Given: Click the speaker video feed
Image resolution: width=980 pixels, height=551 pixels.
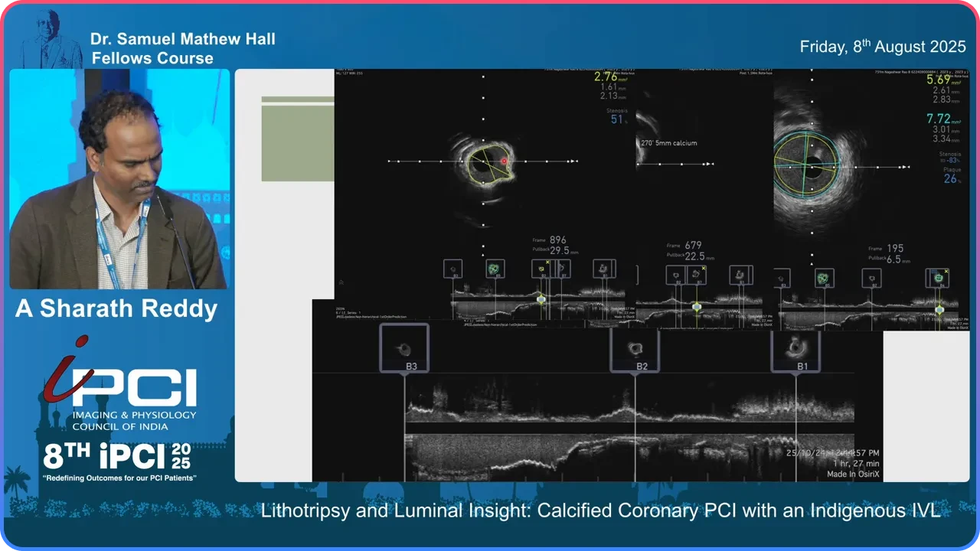Looking at the screenshot, I should pos(119,179).
